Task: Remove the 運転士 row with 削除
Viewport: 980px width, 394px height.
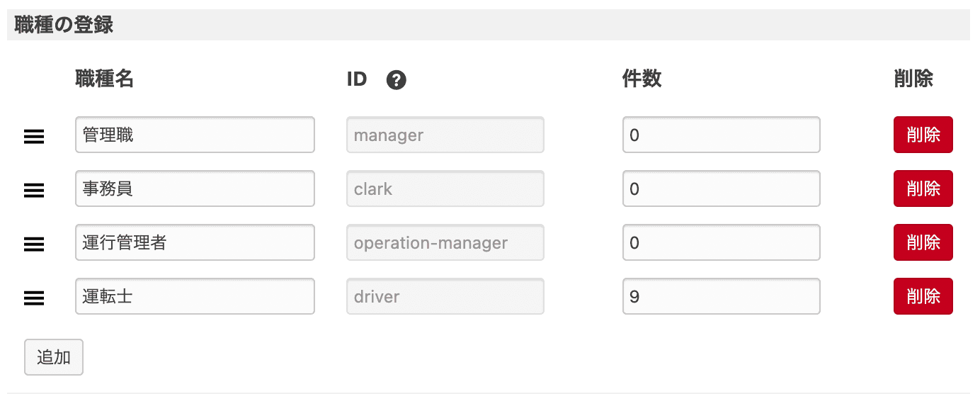Action: [923, 296]
